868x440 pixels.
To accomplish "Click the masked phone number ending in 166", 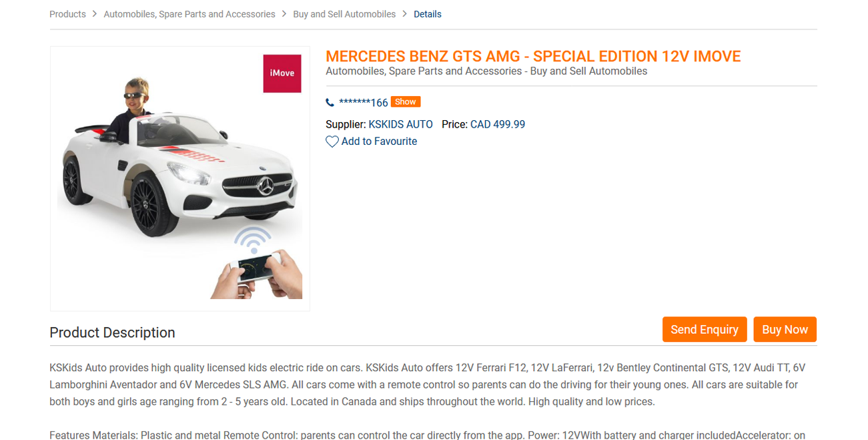I will 364,102.
